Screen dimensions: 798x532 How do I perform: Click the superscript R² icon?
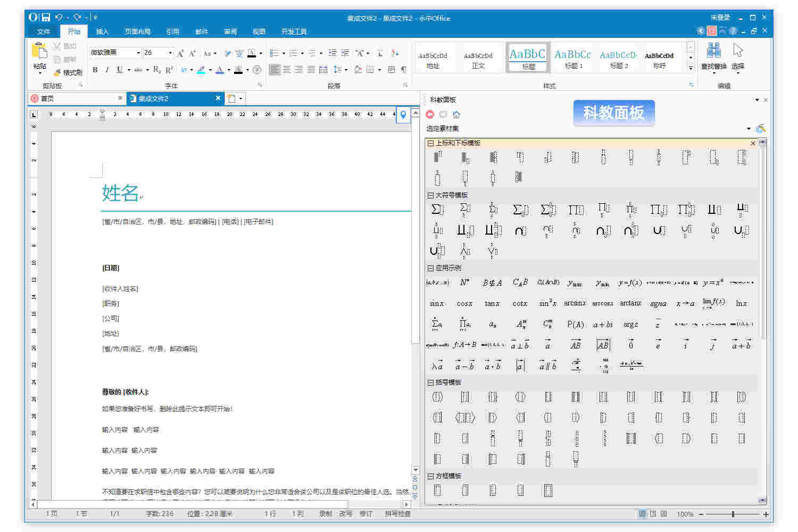[168, 70]
